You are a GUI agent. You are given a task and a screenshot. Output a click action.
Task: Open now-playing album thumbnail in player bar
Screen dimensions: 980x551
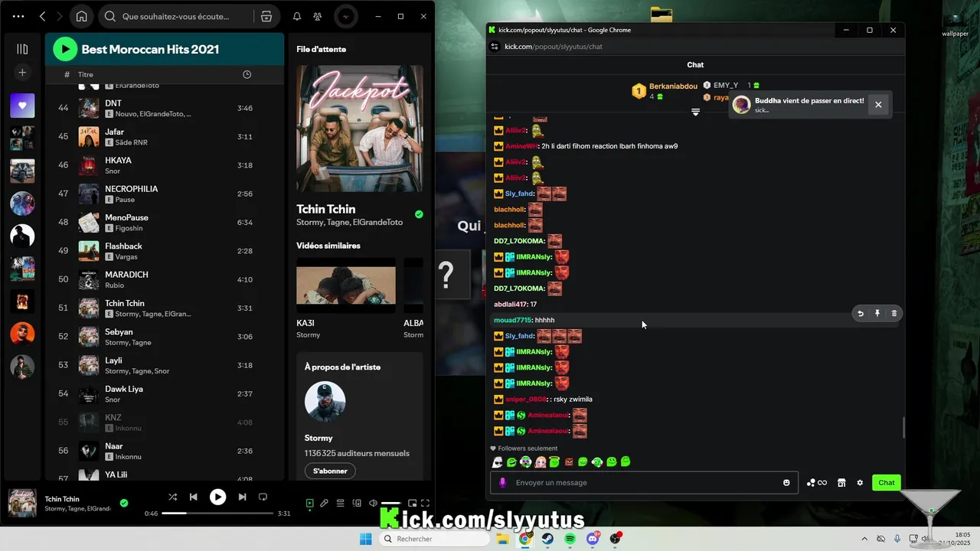pos(22,503)
